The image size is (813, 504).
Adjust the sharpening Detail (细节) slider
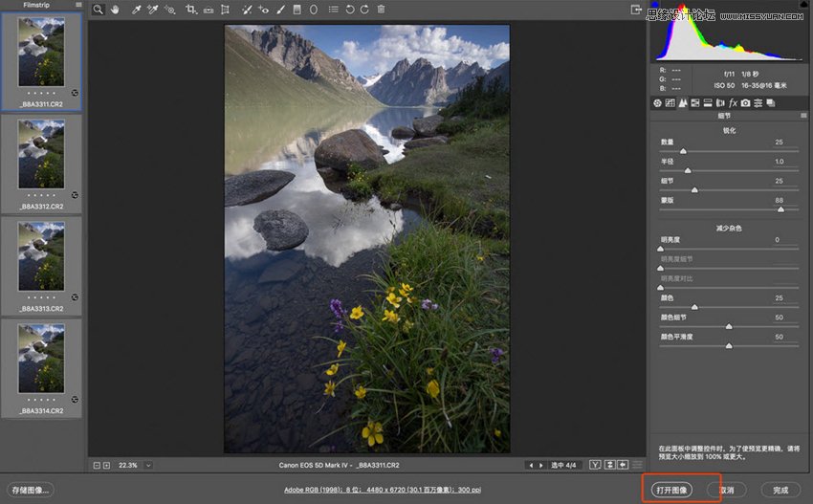click(694, 190)
